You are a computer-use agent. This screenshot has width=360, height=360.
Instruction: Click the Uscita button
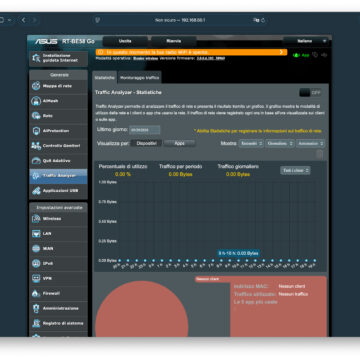(x=125, y=41)
